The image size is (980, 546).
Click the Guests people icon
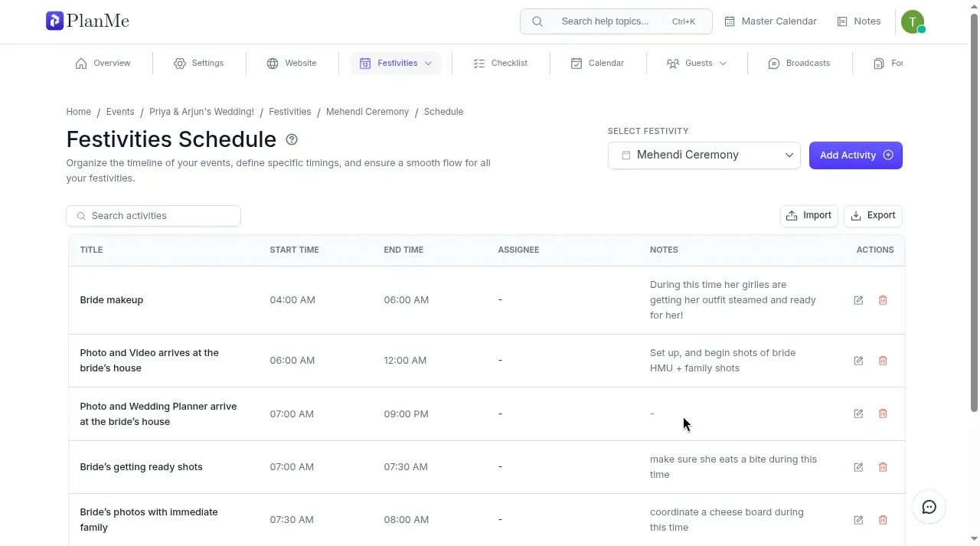point(673,64)
